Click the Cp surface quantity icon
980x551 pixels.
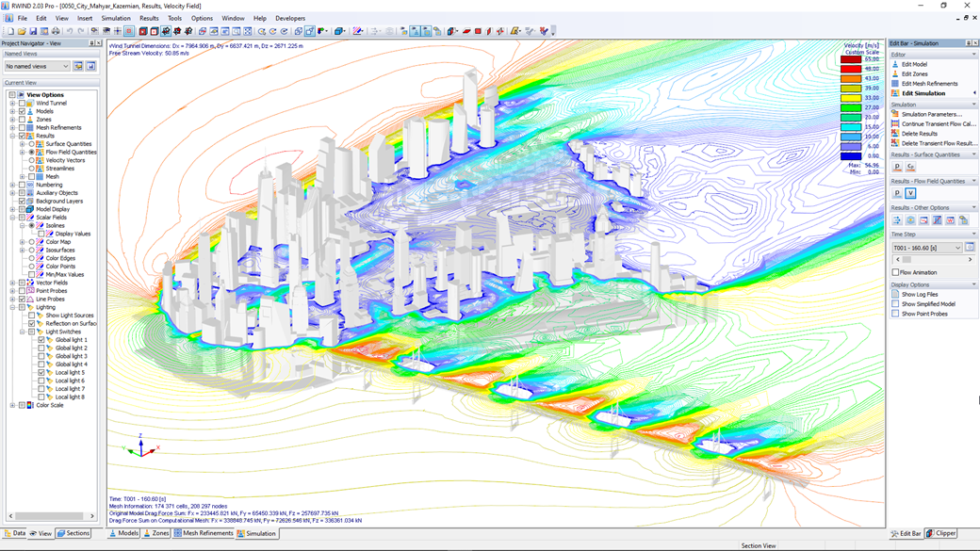(909, 169)
